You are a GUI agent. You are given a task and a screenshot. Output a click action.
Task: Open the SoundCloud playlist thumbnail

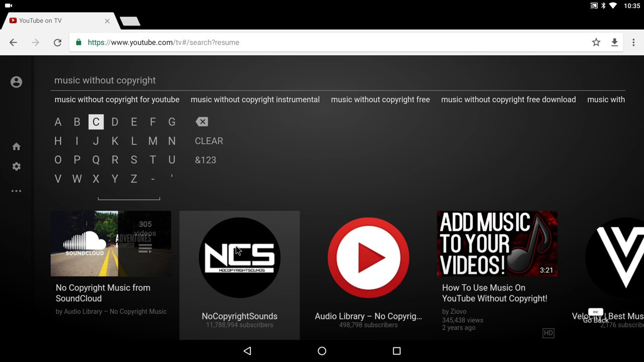[111, 244]
